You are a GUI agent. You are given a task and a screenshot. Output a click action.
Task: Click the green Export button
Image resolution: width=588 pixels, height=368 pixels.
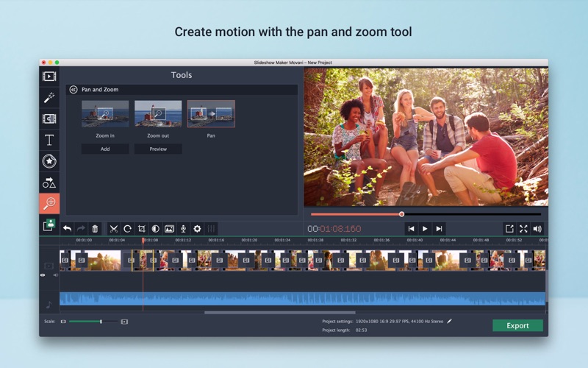tap(517, 325)
